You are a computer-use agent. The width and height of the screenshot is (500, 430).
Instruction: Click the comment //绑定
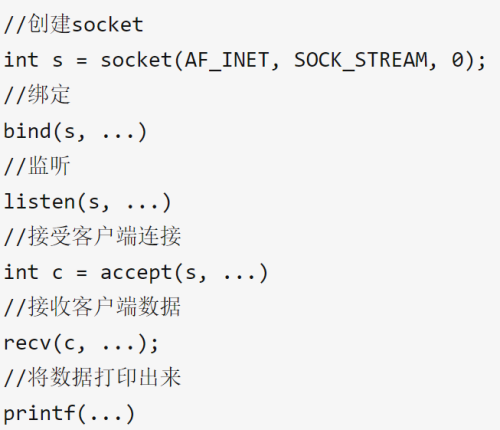click(37, 95)
